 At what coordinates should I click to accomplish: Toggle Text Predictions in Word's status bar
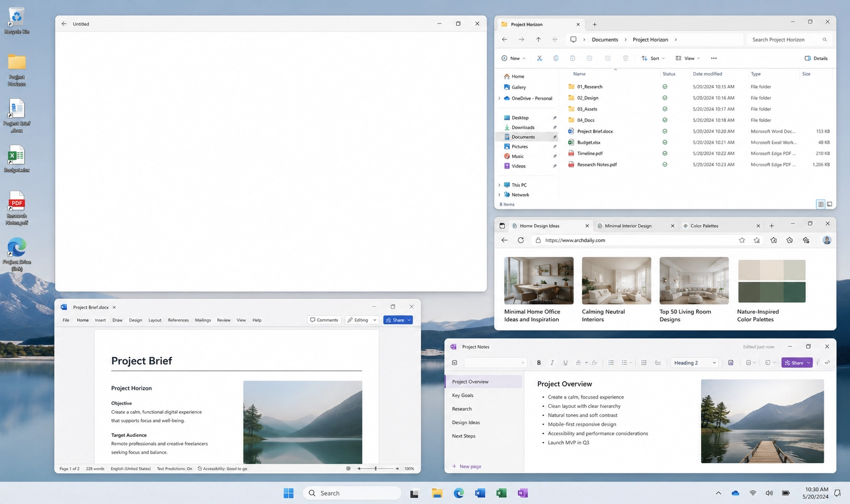click(x=174, y=469)
